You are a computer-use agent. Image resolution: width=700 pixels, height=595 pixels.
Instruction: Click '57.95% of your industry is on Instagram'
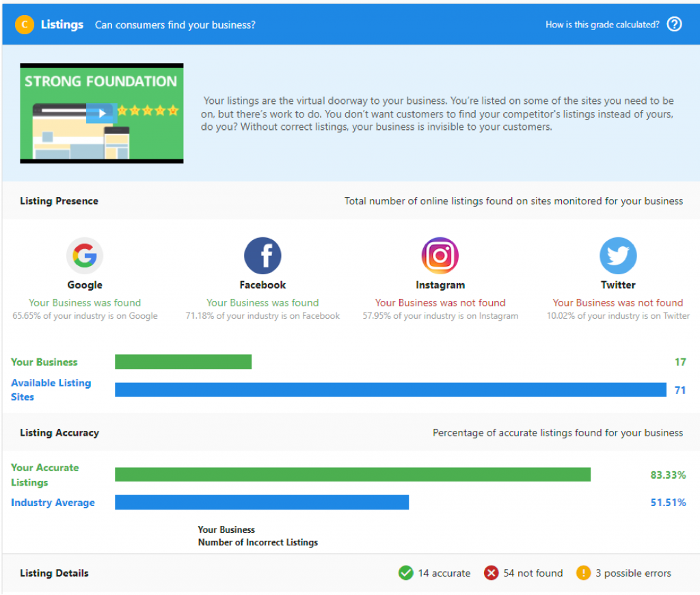[440, 316]
